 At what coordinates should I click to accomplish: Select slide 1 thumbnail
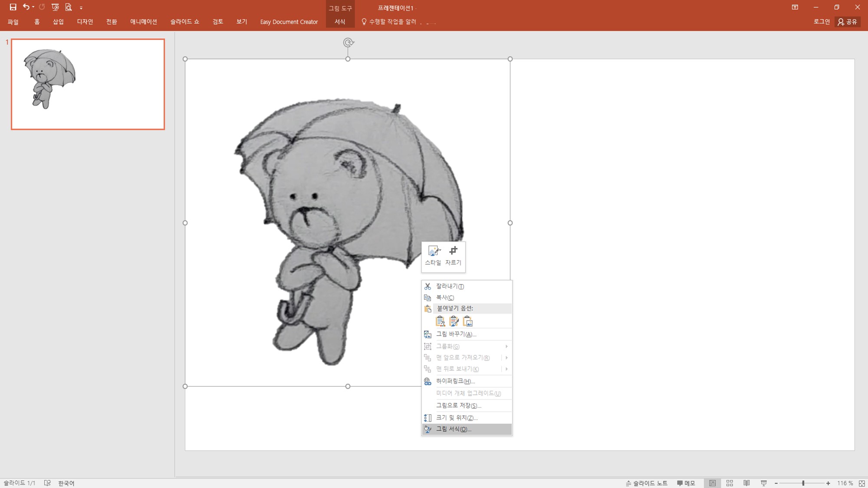tap(88, 84)
